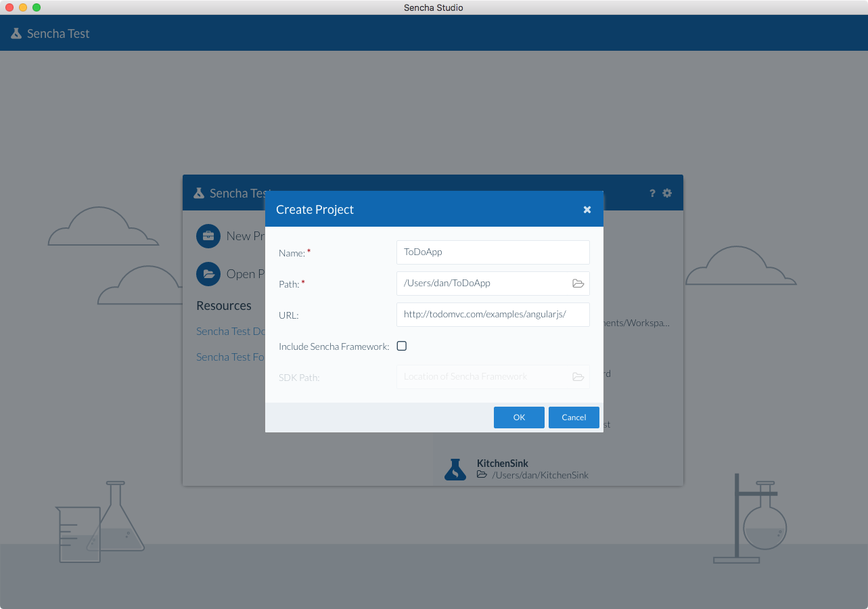Image resolution: width=868 pixels, height=609 pixels.
Task: Cancel the Create Project dialog
Action: (574, 418)
